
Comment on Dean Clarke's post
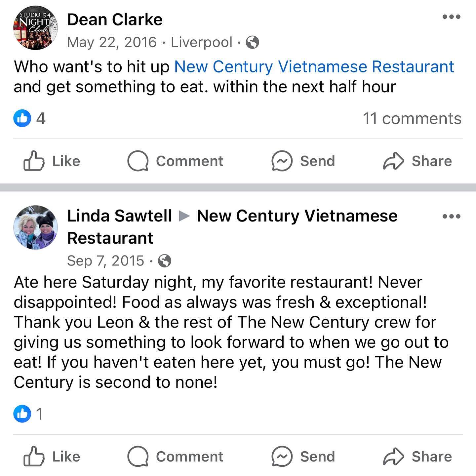coord(175,161)
